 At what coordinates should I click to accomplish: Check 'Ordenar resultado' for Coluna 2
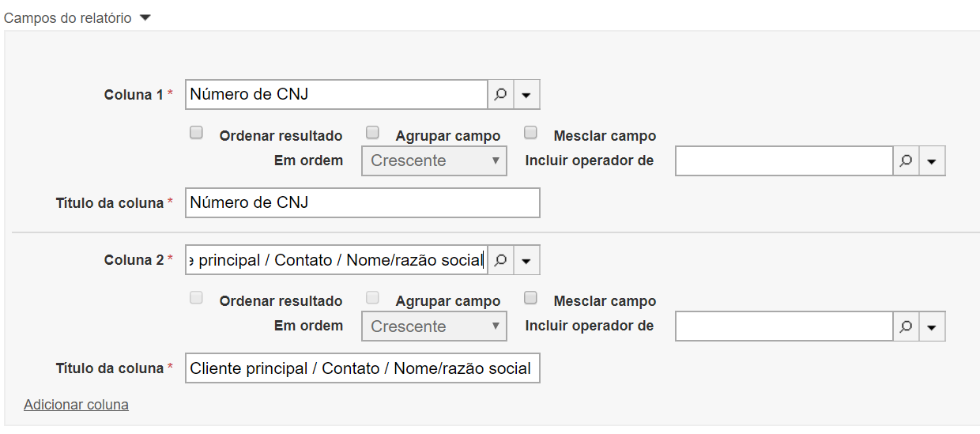coord(197,298)
